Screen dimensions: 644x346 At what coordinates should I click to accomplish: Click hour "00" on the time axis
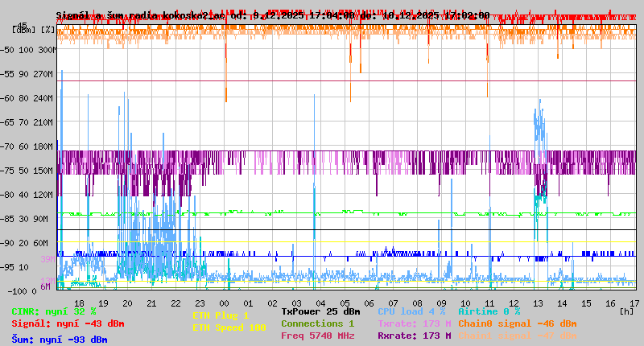coord(225,303)
